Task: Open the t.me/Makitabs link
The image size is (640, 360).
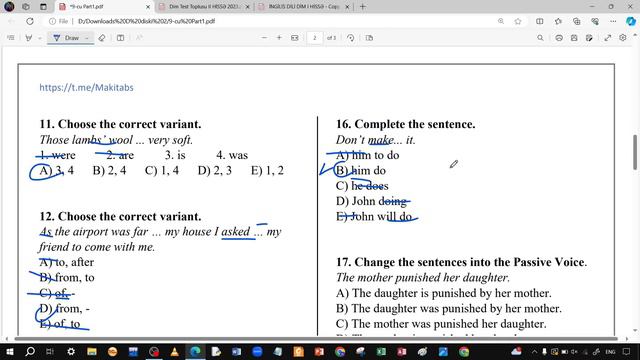Action: point(87,87)
